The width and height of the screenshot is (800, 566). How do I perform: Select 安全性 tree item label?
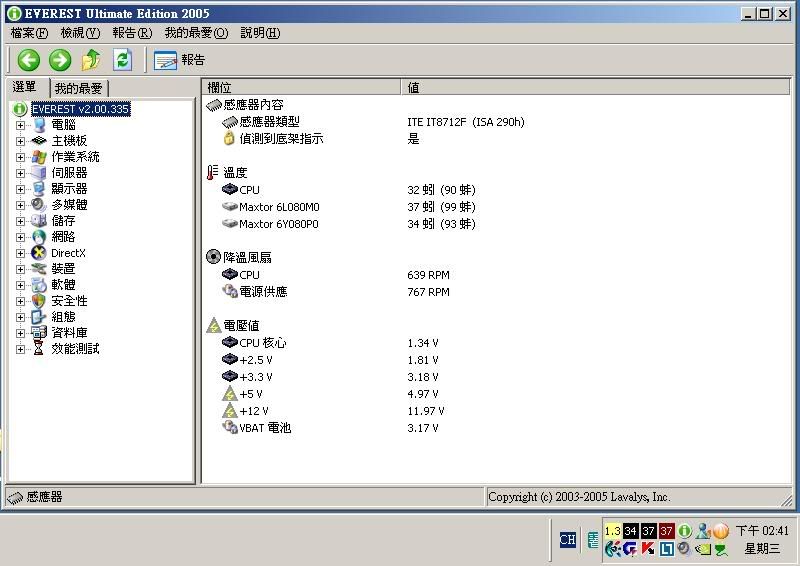click(69, 301)
